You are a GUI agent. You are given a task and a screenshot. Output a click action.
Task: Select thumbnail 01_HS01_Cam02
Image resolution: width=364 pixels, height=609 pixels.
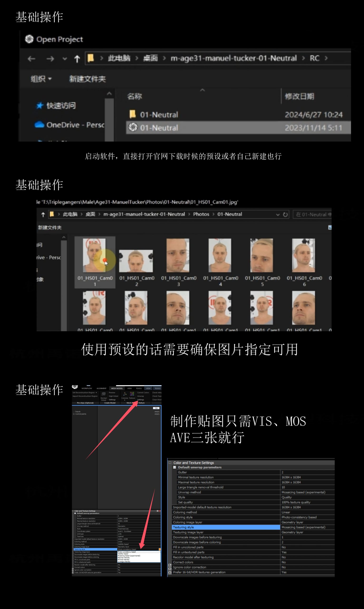[x=136, y=267]
